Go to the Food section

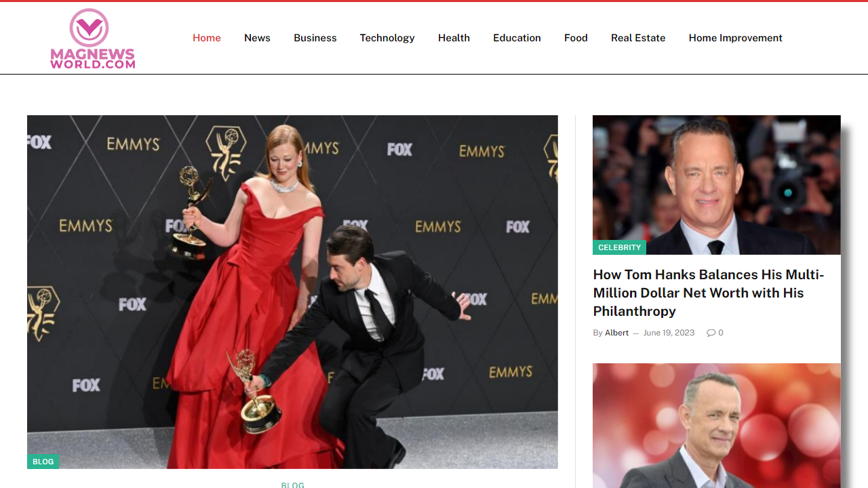576,38
